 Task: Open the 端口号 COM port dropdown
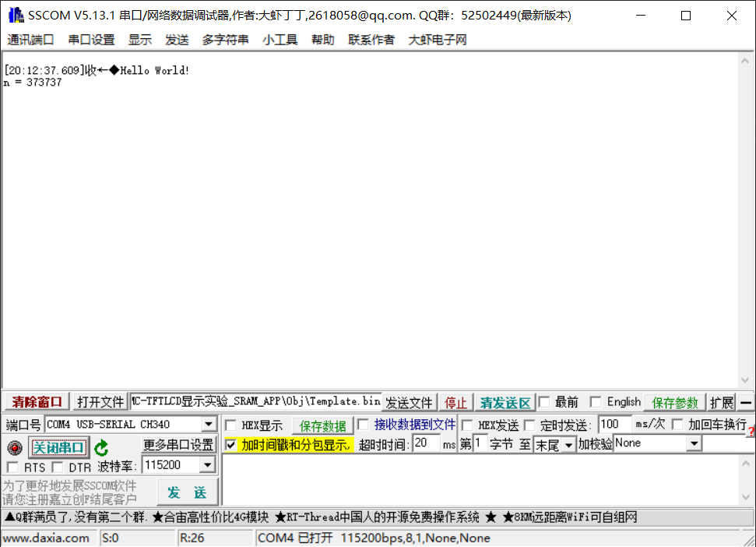click(x=209, y=424)
